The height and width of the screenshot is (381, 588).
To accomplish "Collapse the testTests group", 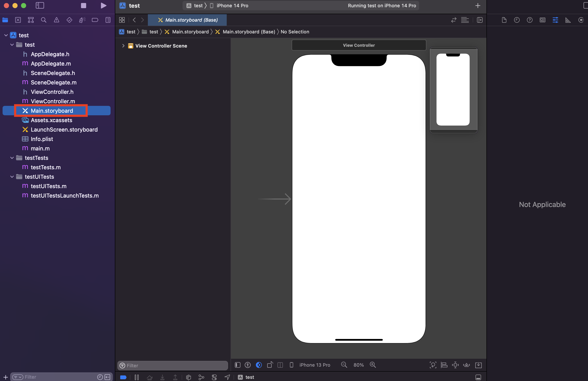I will pyautogui.click(x=12, y=158).
